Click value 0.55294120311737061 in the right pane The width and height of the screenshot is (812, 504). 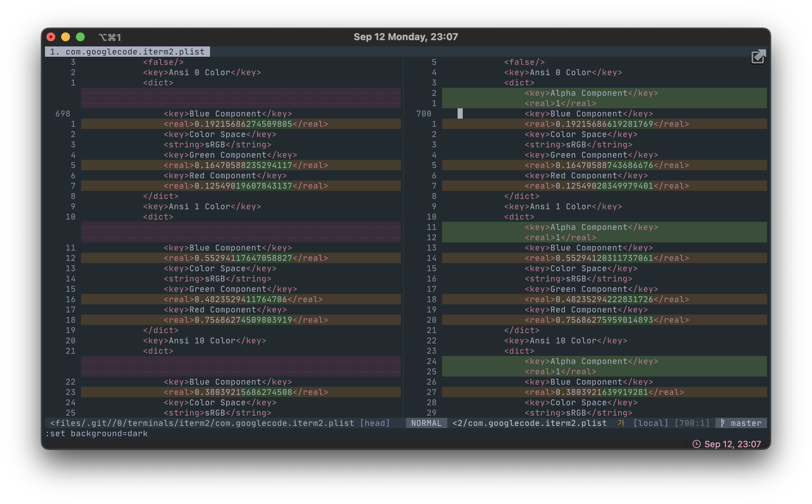(604, 258)
